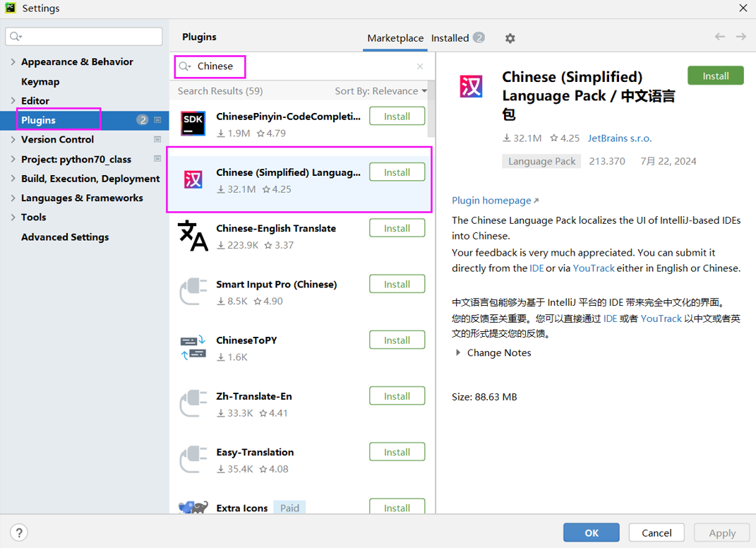Click project-level icon beside Plugins row
756x548 pixels.
(x=157, y=119)
